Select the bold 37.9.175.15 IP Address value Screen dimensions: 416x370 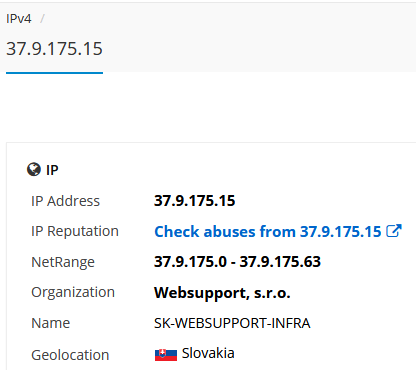tap(195, 201)
